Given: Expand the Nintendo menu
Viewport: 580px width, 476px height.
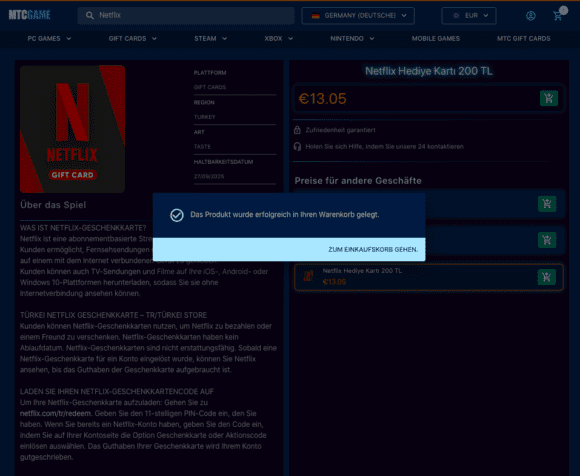Looking at the screenshot, I should point(352,38).
